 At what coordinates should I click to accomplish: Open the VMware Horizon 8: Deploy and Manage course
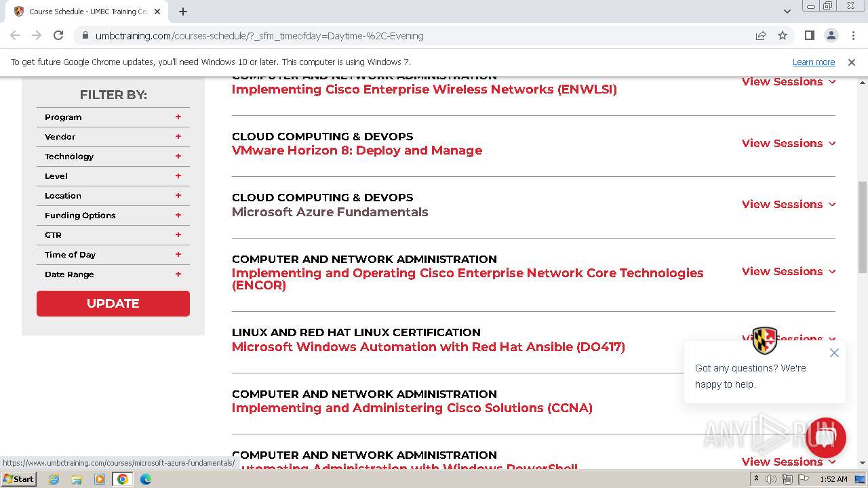(x=357, y=150)
